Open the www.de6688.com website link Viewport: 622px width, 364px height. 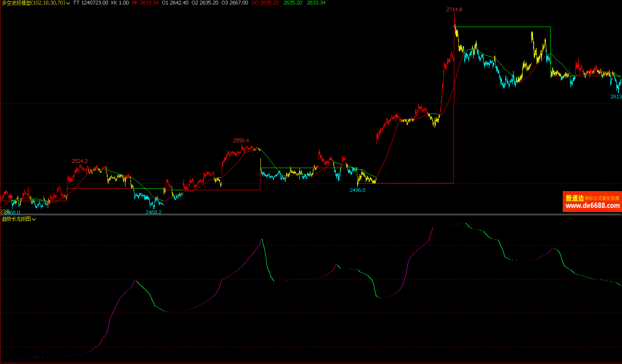pos(592,206)
